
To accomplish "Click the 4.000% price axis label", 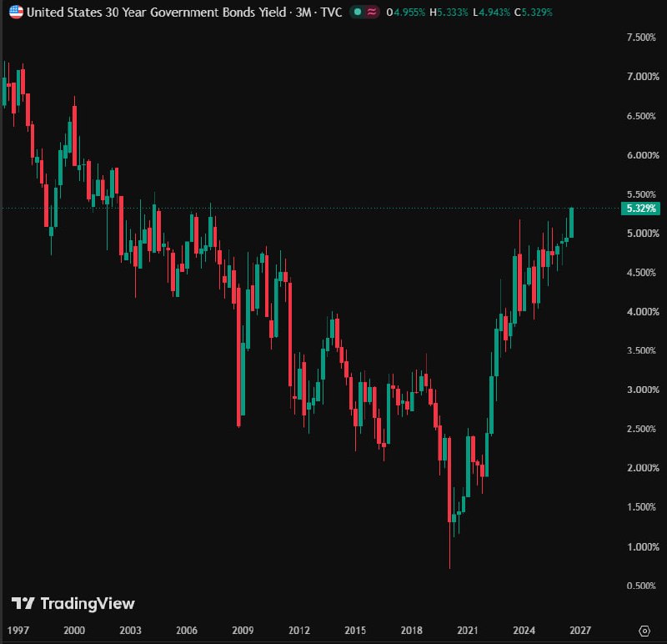I will [643, 311].
